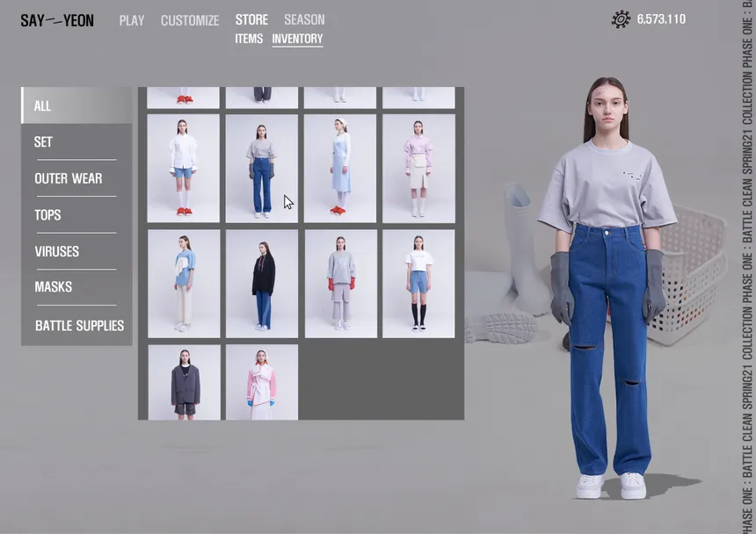Select the ALL category filter
The image size is (756, 534).
click(x=76, y=105)
